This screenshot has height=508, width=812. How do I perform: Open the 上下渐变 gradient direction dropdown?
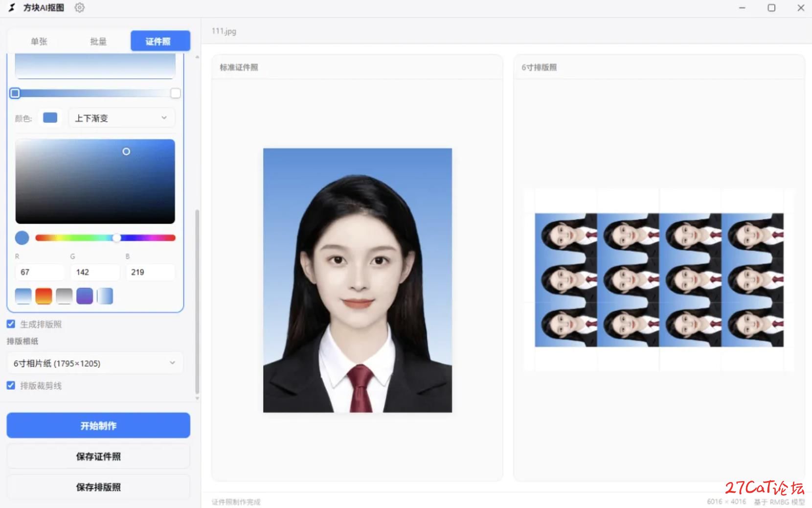click(121, 118)
